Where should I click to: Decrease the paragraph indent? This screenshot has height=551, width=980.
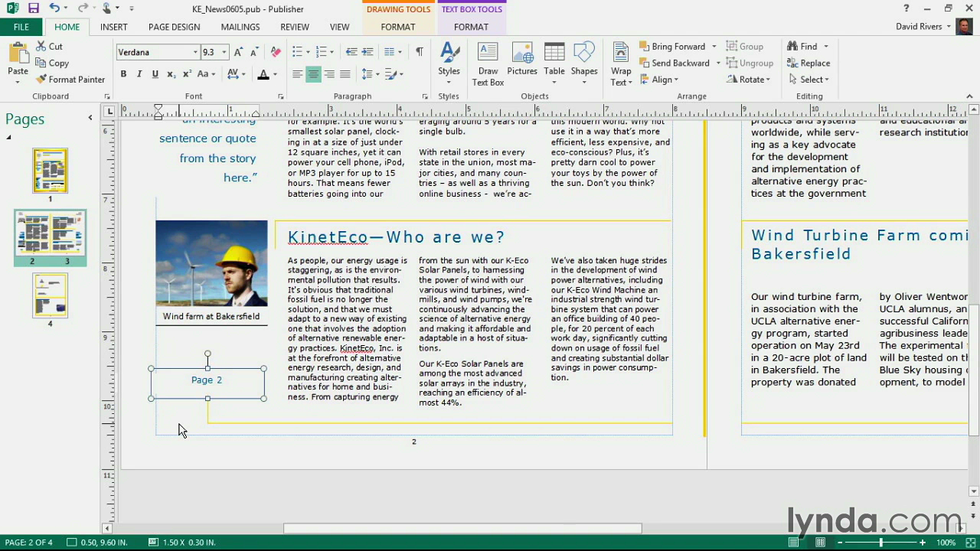351,52
